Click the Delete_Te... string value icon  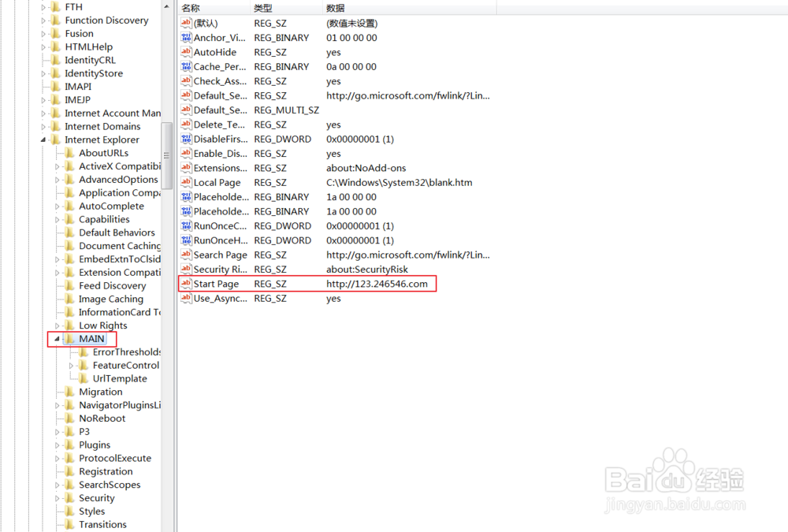point(186,125)
